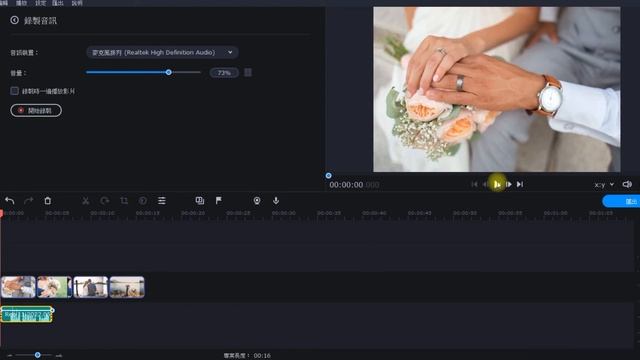This screenshot has width=640, height=360.
Task: Click the preview seek bar handle
Action: (x=329, y=176)
